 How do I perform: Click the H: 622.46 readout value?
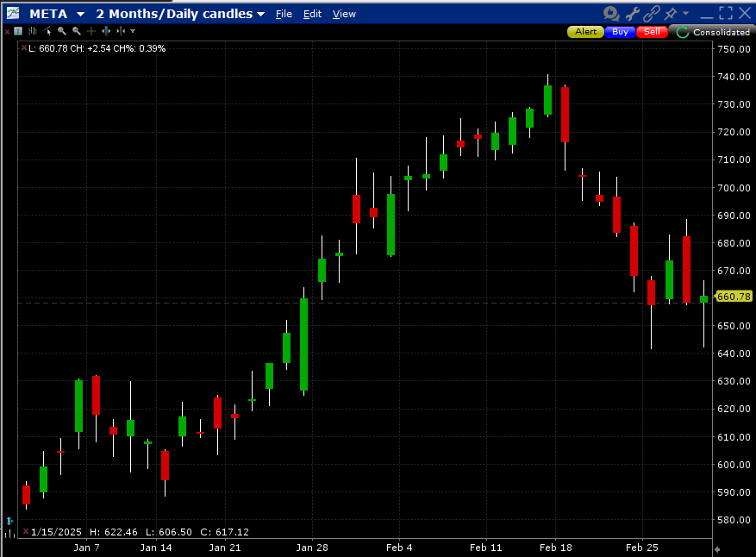pos(114,532)
